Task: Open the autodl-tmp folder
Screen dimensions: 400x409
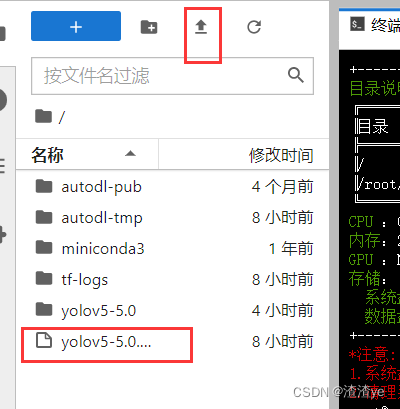Action: pyautogui.click(x=172, y=218)
